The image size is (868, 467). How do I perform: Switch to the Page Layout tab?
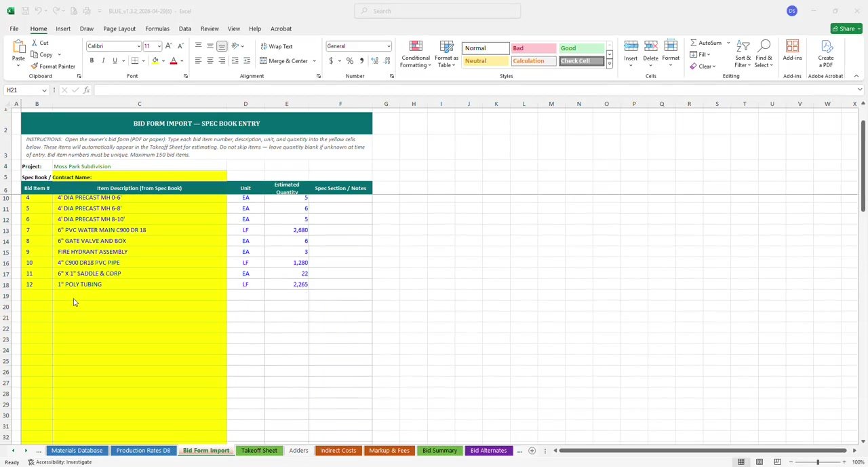119,29
